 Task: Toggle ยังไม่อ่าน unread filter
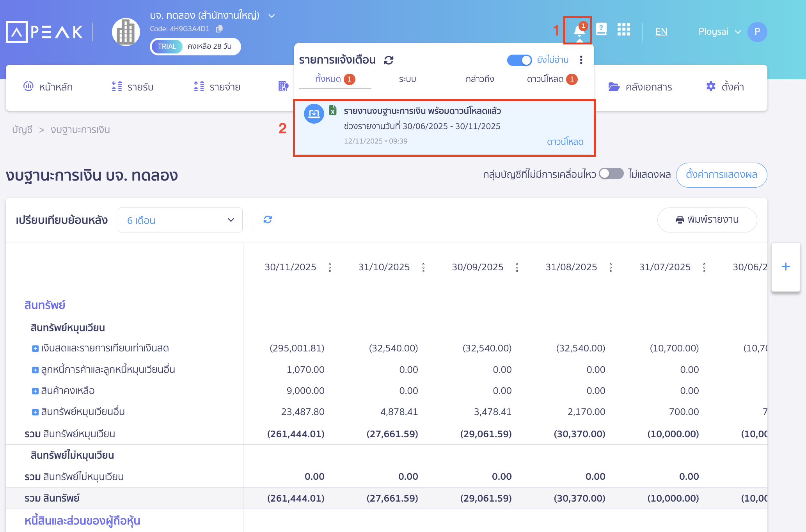[520, 60]
